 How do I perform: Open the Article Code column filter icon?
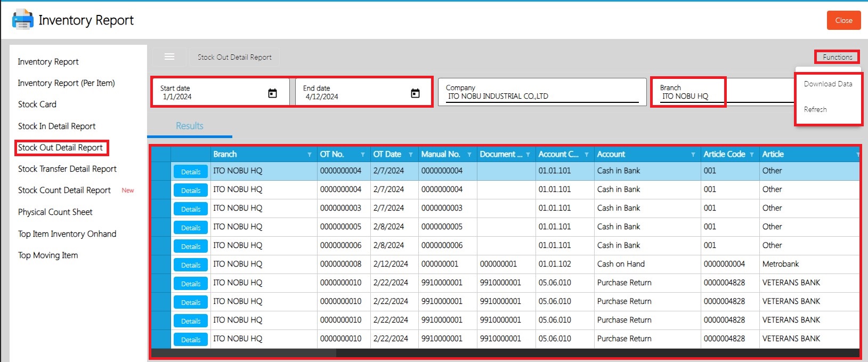pyautogui.click(x=752, y=155)
